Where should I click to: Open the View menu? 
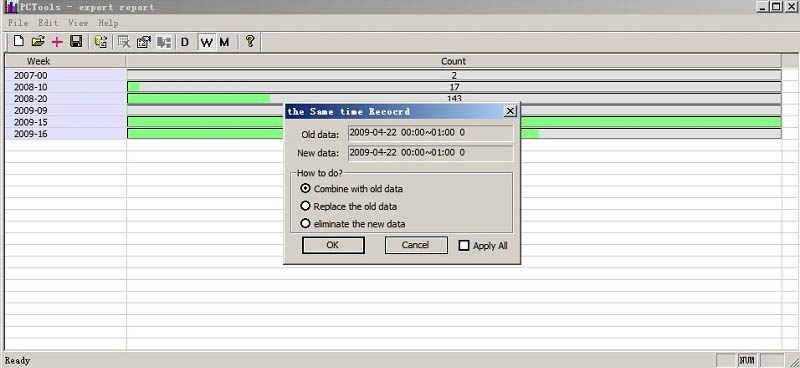click(78, 23)
